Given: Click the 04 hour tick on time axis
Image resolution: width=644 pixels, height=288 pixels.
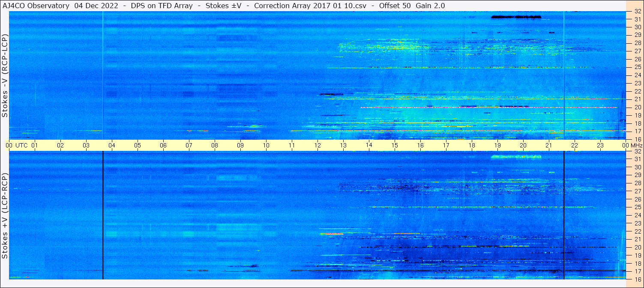Looking at the screenshot, I should 112,145.
